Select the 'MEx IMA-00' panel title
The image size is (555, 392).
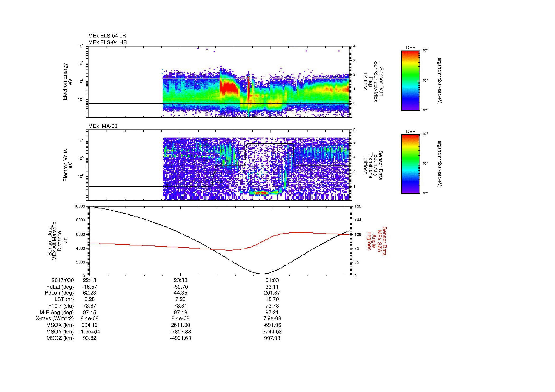click(103, 126)
